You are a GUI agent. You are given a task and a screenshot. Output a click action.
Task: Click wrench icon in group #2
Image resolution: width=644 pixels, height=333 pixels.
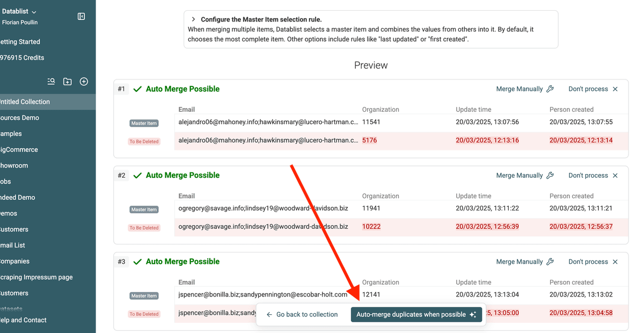pos(550,176)
